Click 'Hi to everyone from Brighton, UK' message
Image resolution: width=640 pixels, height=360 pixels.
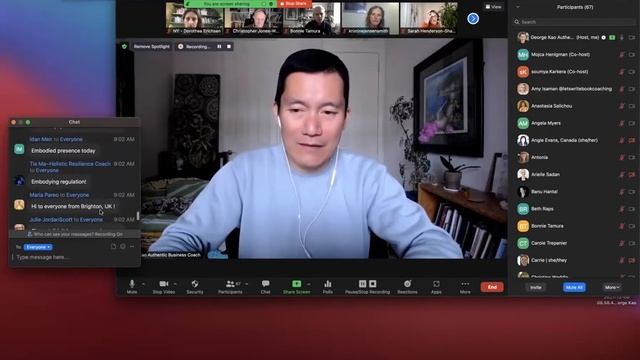point(73,207)
